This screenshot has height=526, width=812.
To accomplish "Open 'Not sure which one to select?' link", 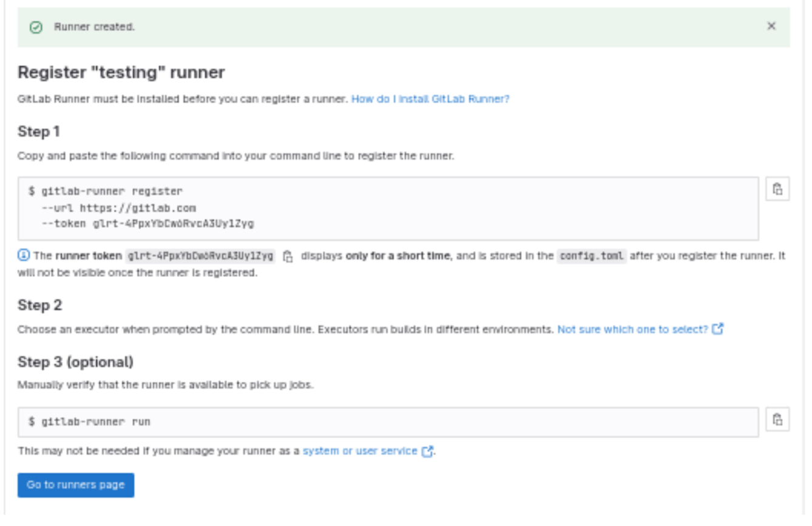I will (632, 329).
